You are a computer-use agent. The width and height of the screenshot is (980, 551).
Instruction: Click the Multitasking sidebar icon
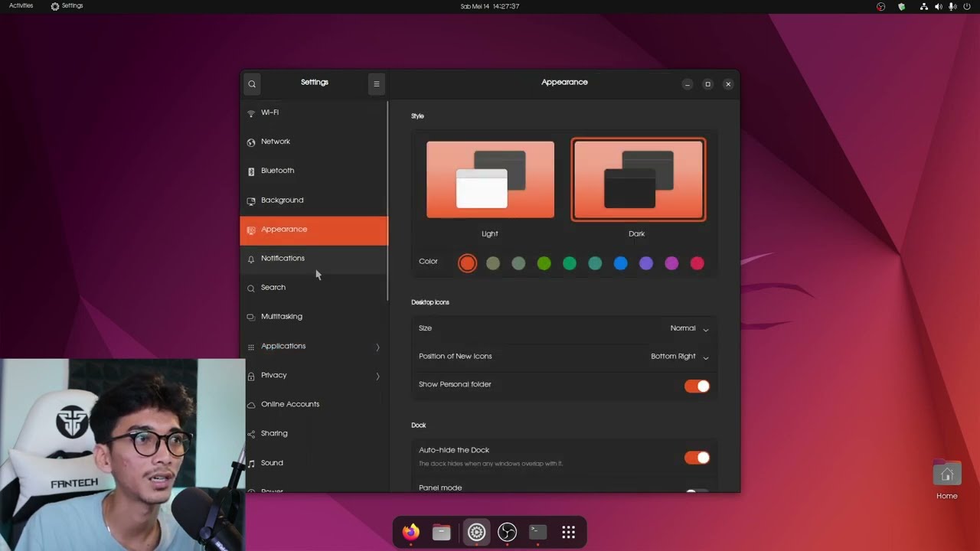(x=251, y=318)
